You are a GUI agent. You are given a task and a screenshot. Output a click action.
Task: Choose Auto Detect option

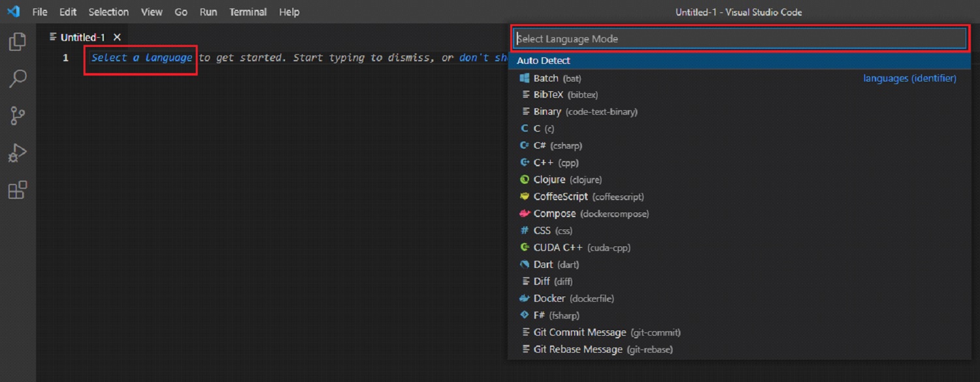click(x=739, y=61)
